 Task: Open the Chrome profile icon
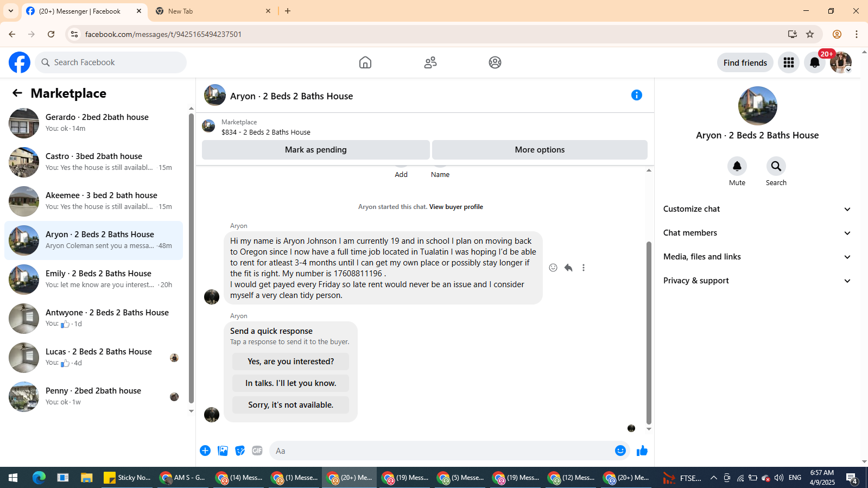[x=837, y=34]
